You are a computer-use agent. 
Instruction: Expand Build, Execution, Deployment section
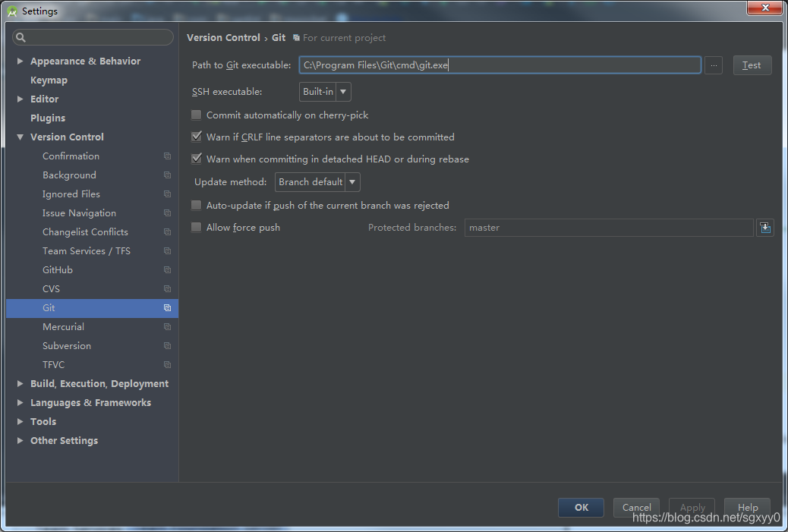tap(20, 384)
